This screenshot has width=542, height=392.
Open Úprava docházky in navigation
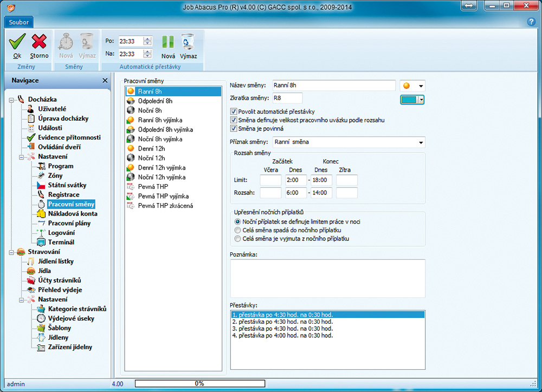point(63,119)
